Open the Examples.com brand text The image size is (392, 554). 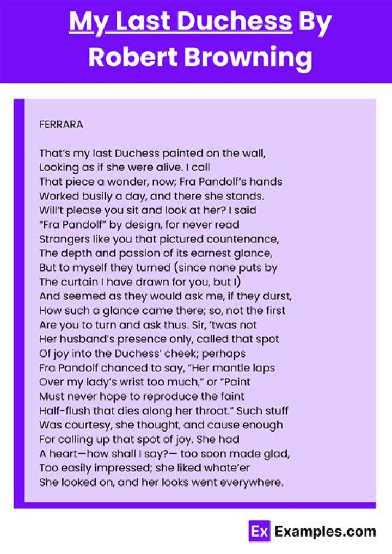325,531
